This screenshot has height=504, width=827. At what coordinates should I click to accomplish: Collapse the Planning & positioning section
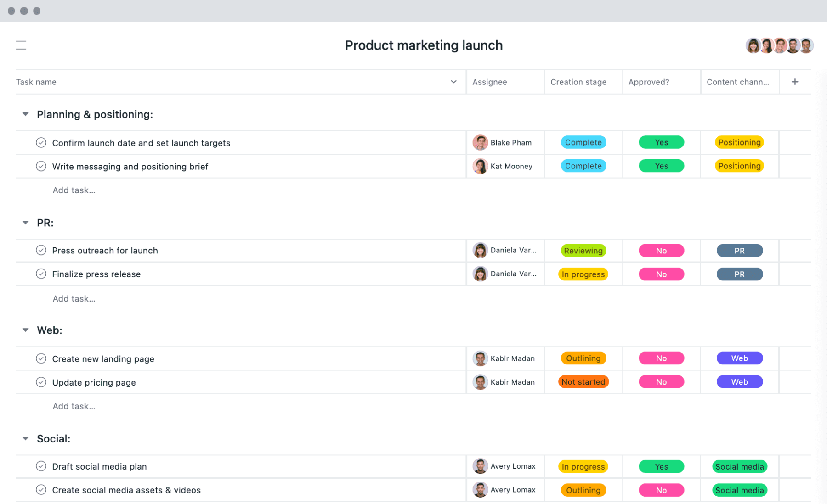coord(26,114)
